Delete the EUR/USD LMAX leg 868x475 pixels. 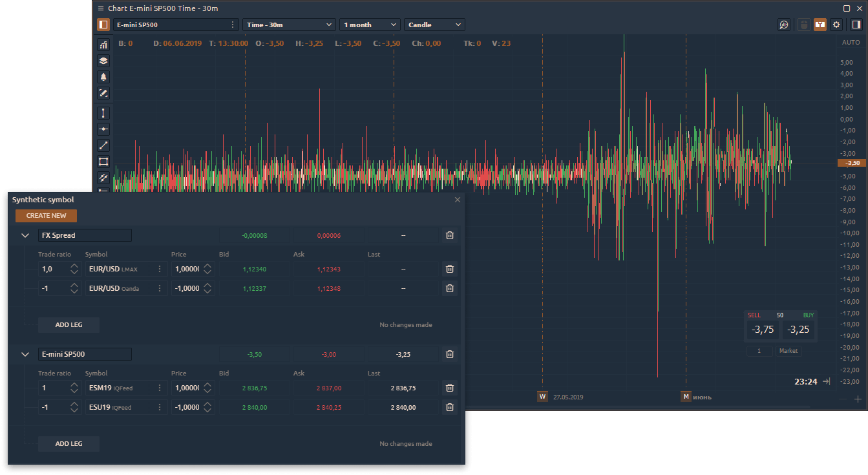point(450,269)
